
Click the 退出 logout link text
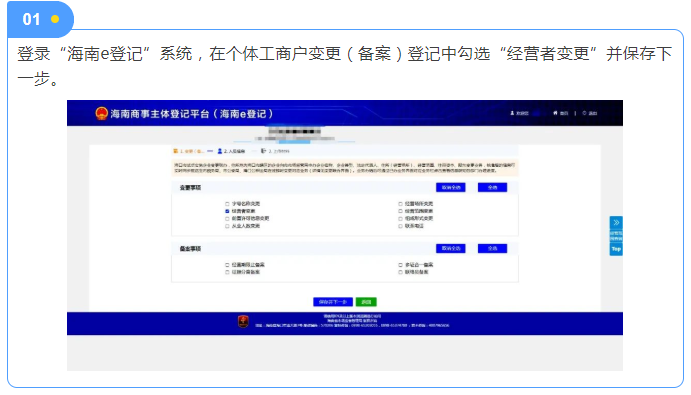point(593,113)
